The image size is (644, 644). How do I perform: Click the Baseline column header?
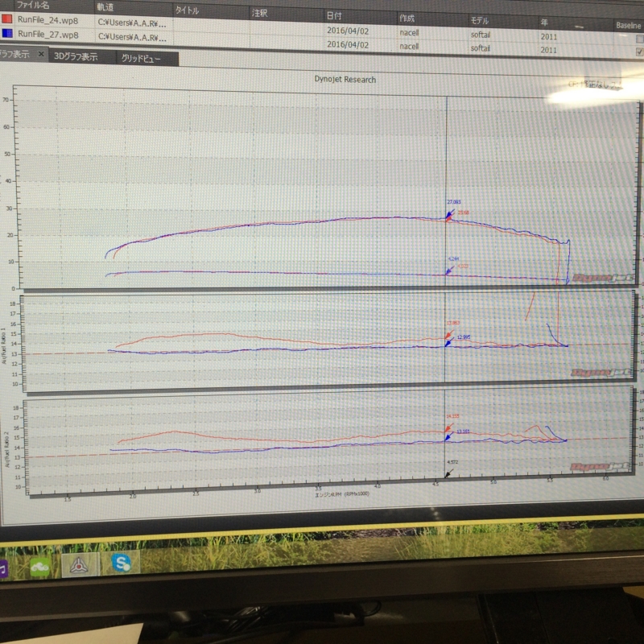629,26
